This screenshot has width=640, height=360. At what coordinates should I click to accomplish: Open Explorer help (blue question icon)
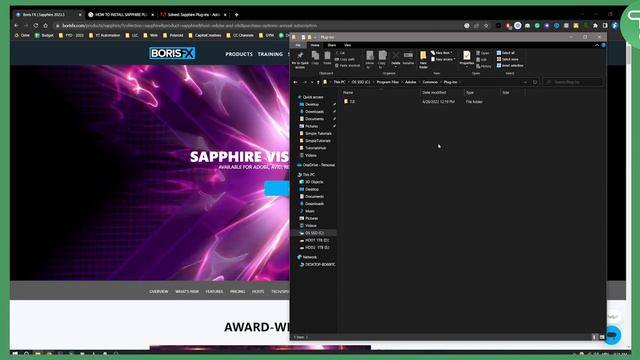point(603,45)
